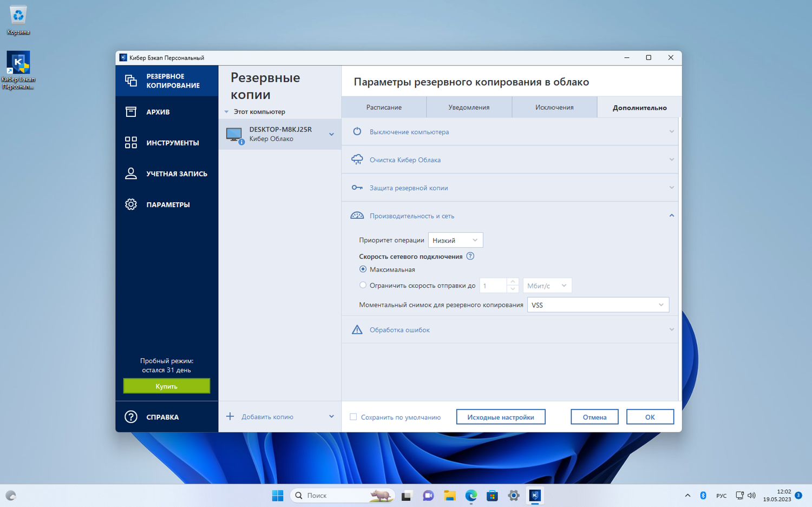Show hidden tray icons
Screen dimensions: 812x507
[687, 495]
